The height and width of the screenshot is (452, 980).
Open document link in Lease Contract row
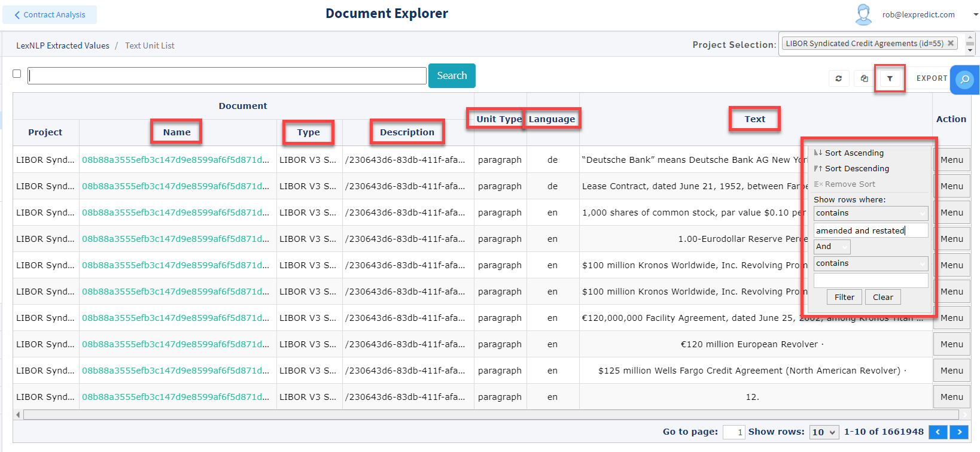(x=175, y=186)
